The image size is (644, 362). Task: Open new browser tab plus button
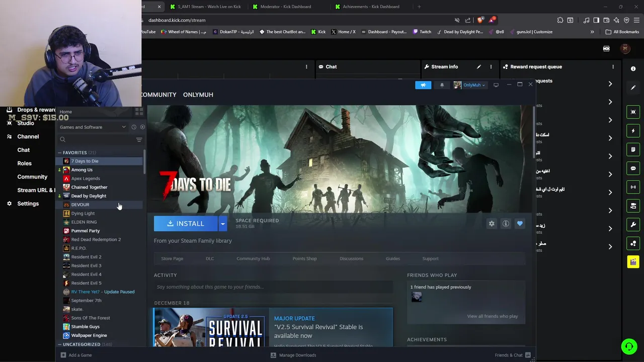[419, 7]
